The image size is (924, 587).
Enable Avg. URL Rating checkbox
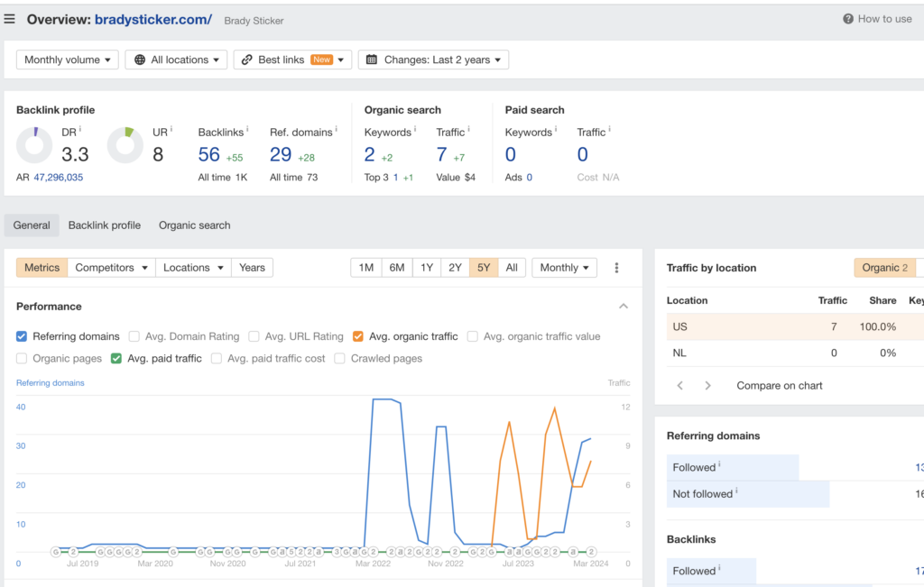pos(254,336)
